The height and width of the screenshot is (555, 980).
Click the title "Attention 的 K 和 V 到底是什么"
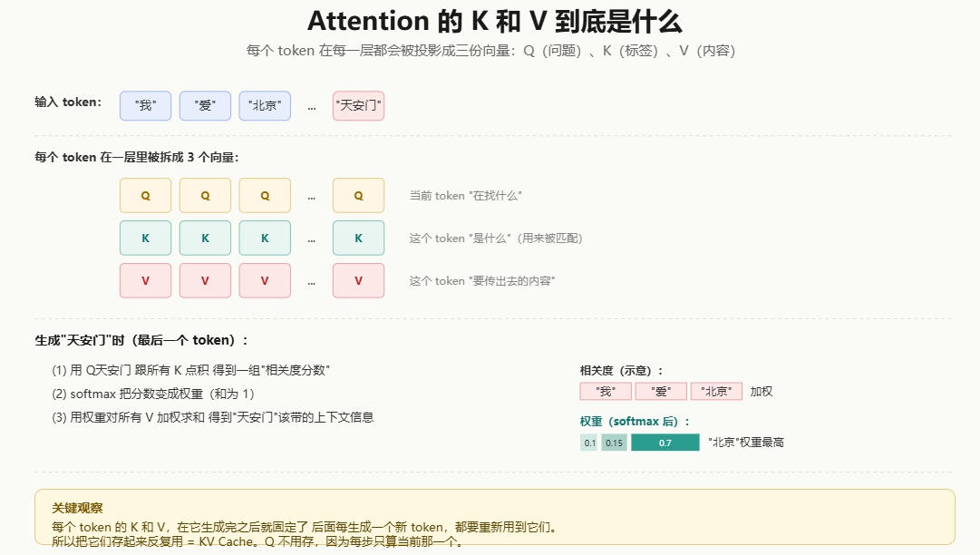[x=494, y=22]
